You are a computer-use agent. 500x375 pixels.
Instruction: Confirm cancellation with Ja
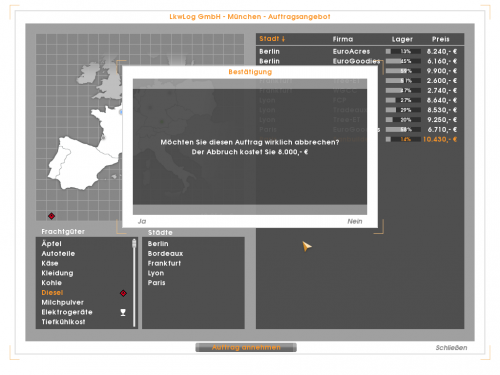142,221
